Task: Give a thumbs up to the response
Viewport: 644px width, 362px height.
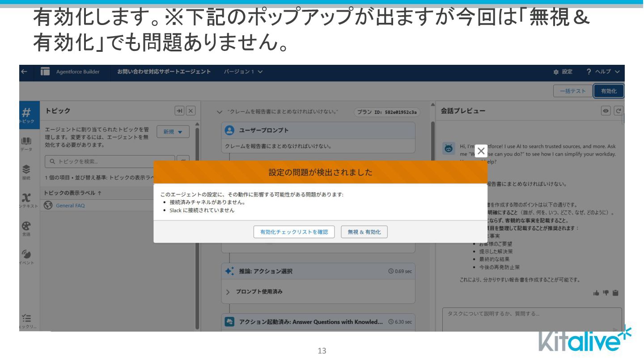Action: [x=596, y=293]
